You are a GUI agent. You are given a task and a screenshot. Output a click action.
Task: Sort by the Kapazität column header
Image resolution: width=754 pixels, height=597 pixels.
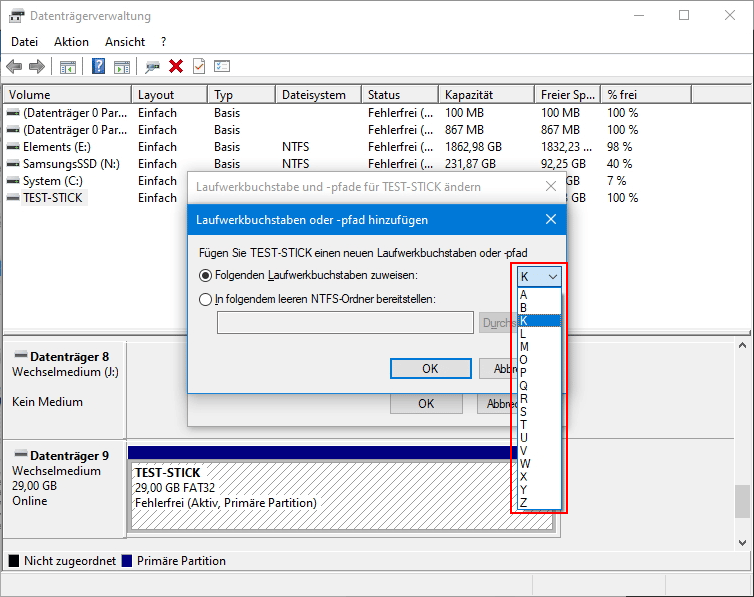tap(486, 95)
